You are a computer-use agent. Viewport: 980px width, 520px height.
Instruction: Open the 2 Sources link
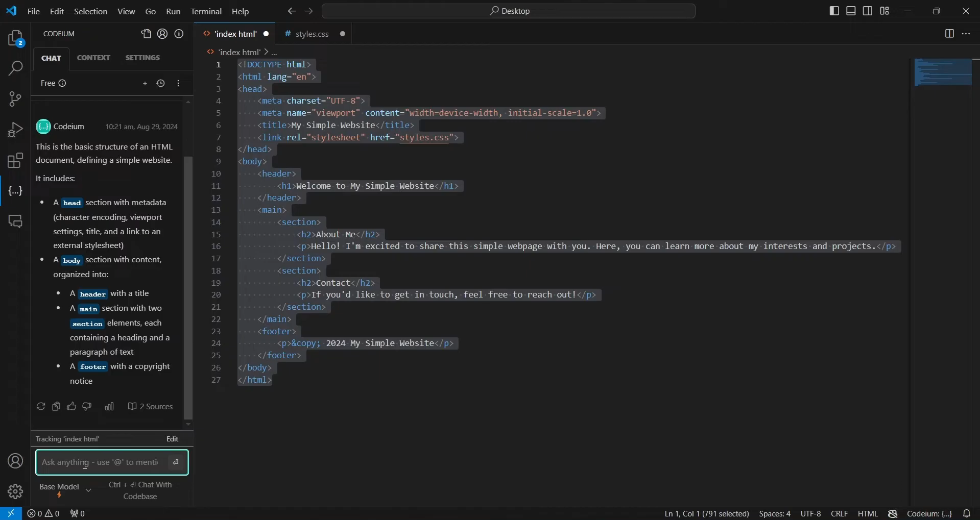(151, 407)
